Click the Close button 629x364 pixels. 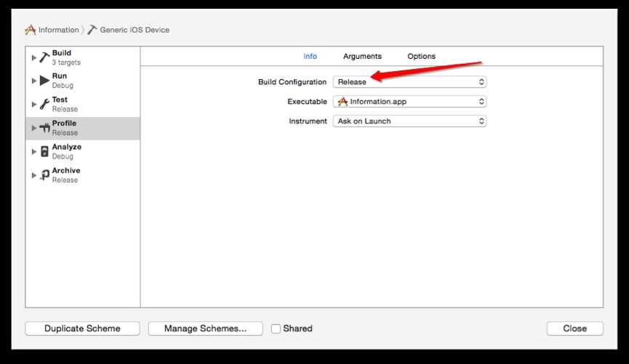pos(575,328)
